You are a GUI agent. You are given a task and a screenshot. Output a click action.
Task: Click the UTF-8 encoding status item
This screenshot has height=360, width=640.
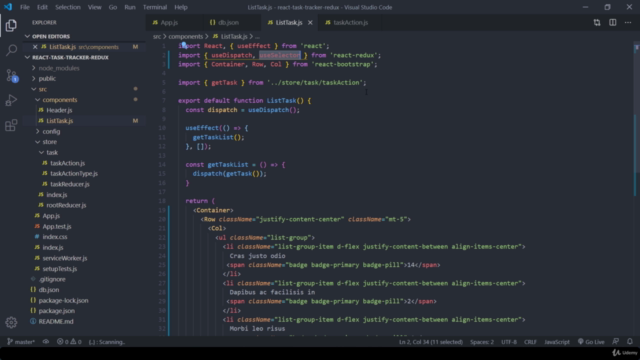(x=509, y=342)
